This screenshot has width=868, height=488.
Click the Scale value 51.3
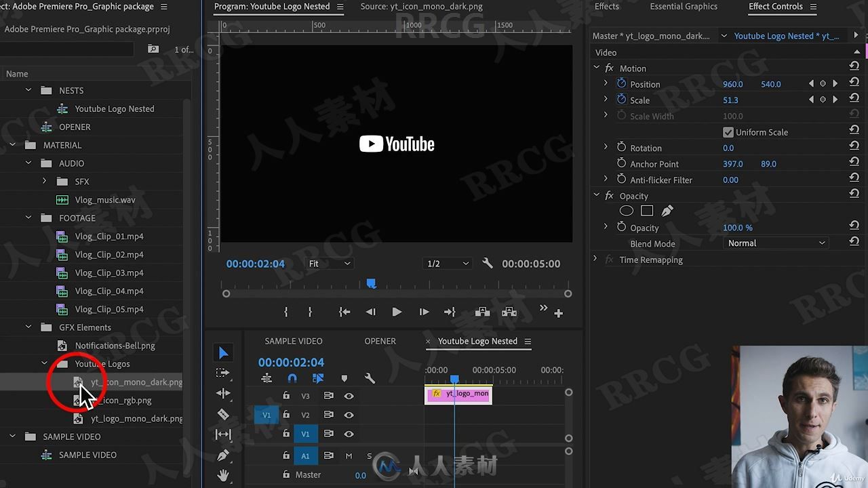pyautogui.click(x=730, y=100)
